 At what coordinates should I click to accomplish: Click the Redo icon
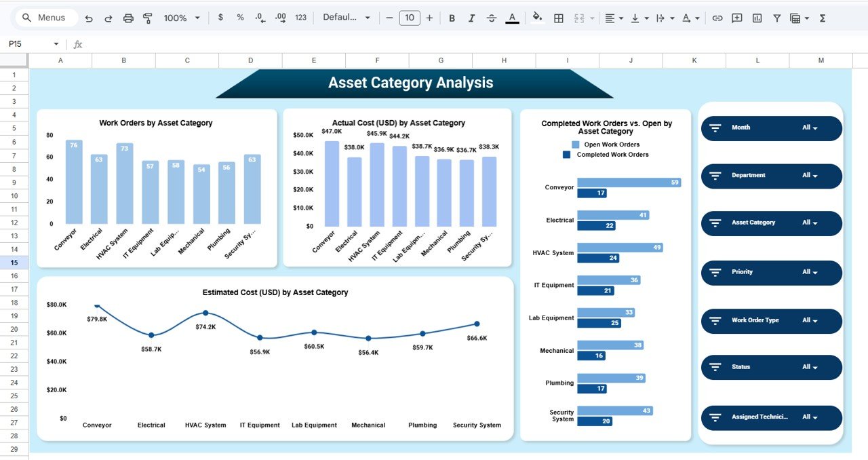(108, 18)
